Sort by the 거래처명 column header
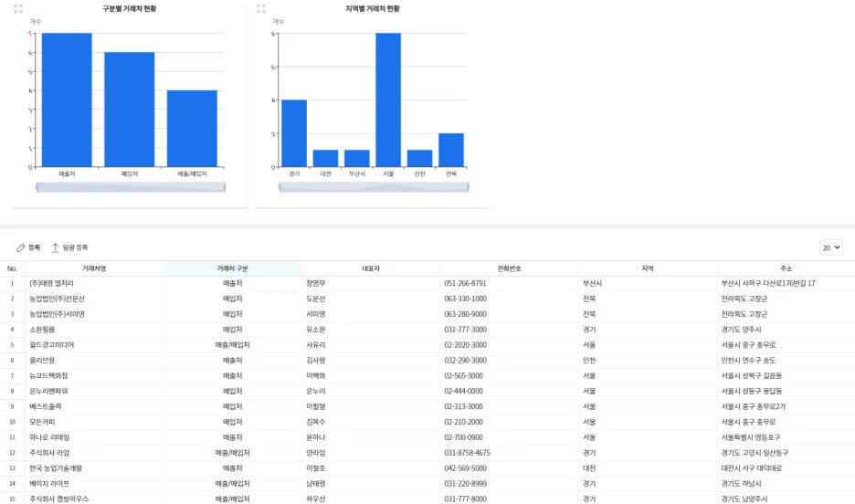The width and height of the screenshot is (855, 504). [94, 268]
